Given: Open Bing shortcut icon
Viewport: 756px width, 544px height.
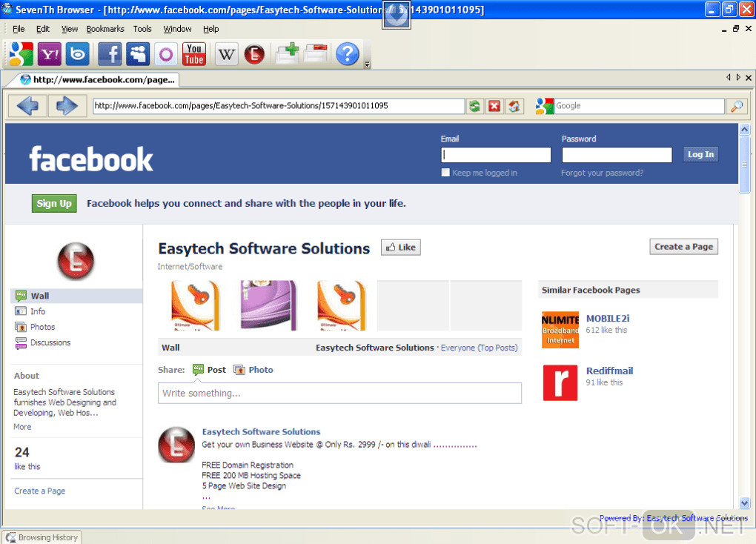Looking at the screenshot, I should (x=78, y=53).
